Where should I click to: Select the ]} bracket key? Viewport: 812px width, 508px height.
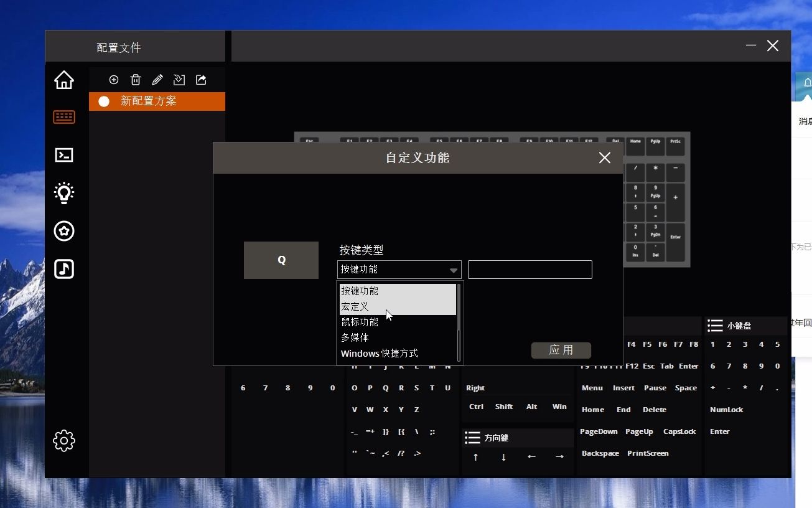pyautogui.click(x=386, y=431)
